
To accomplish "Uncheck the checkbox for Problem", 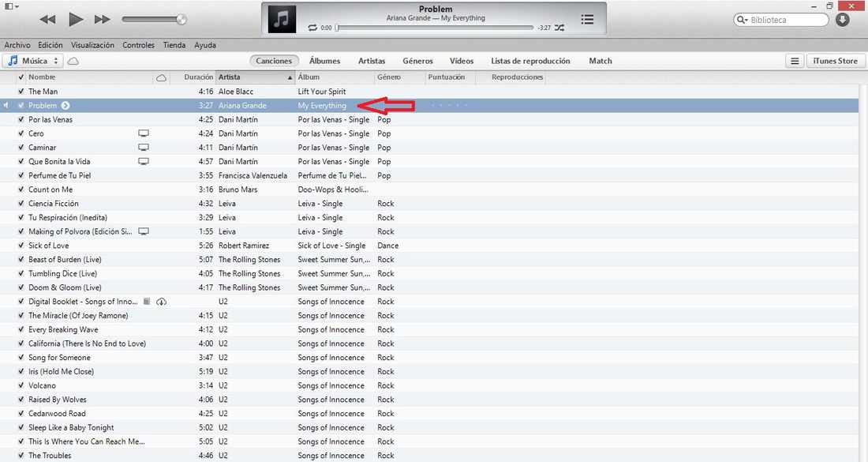I will [21, 105].
